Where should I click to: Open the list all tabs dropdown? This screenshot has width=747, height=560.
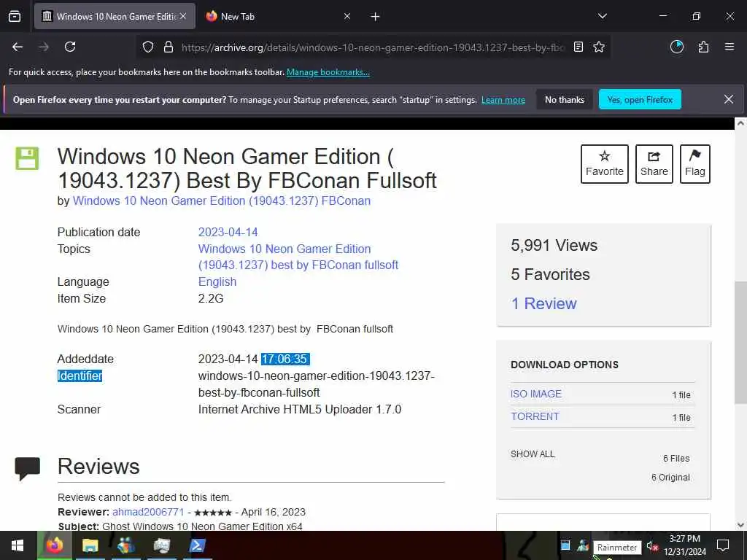click(x=602, y=17)
